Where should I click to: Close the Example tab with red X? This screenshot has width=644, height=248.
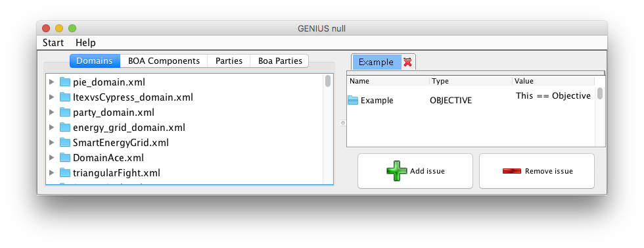tap(407, 62)
